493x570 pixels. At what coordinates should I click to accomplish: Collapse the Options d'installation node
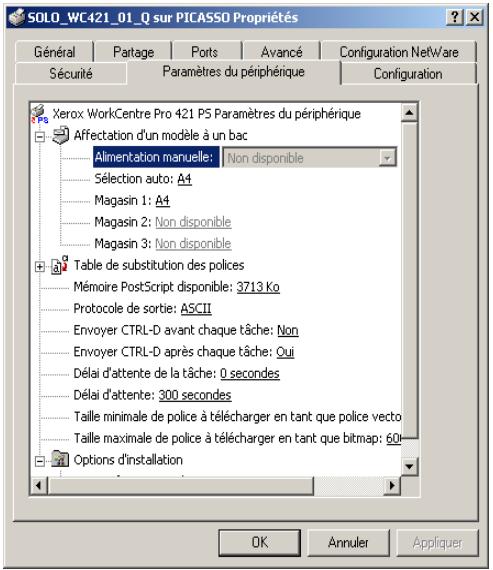tap(40, 461)
